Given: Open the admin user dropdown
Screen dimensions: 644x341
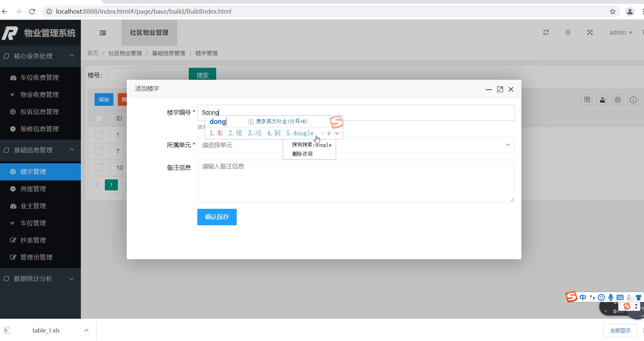Looking at the screenshot, I should click(621, 33).
